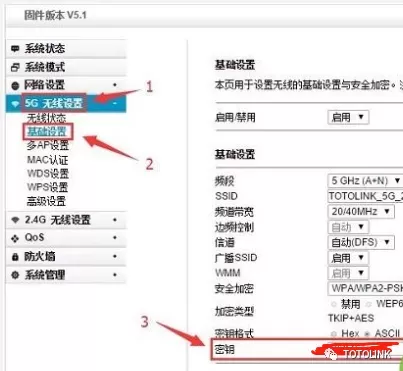The image size is (403, 371).
Task: Open the 频段 5 GHz (A+N) dropdown
Action: 365,181
